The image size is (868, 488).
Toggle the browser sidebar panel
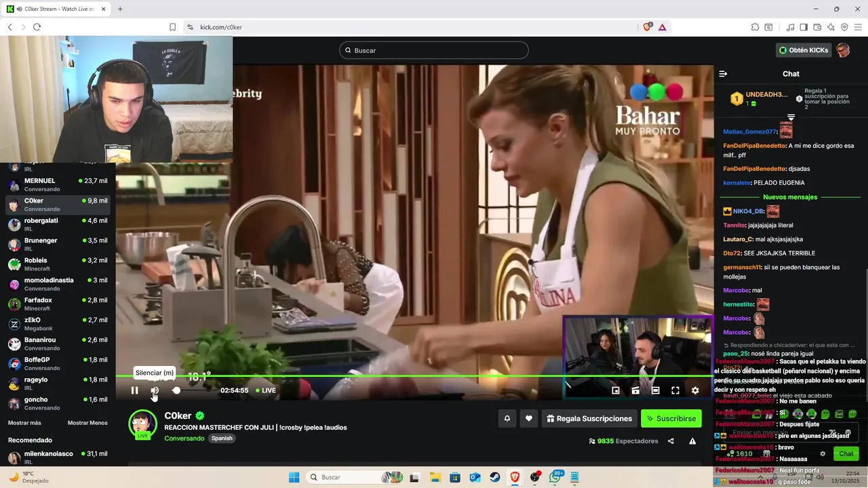click(x=804, y=27)
